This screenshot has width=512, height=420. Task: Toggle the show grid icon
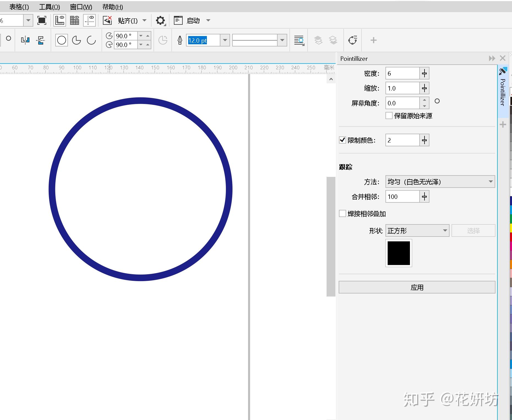75,20
